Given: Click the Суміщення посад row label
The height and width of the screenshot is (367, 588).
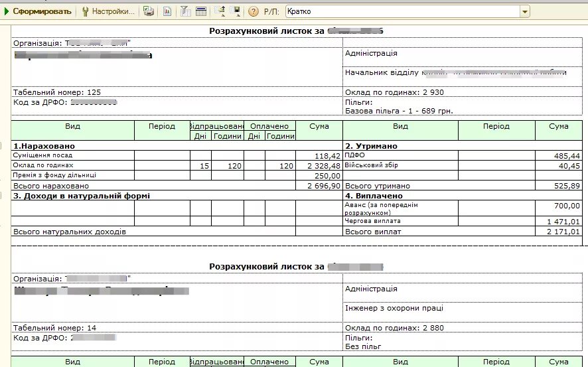Looking at the screenshot, I should [x=42, y=155].
